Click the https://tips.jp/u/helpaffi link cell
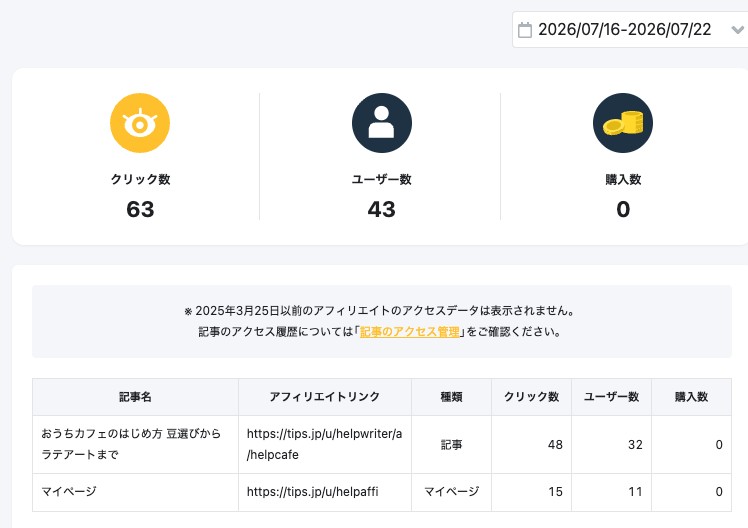 (x=325, y=492)
